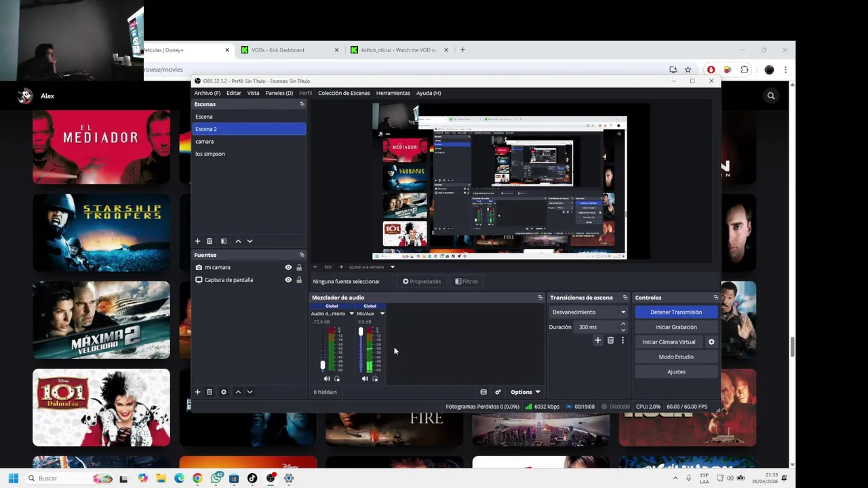Screen dimensions: 868x488
Task: Open OBS Ajustes button
Action: 676,372
